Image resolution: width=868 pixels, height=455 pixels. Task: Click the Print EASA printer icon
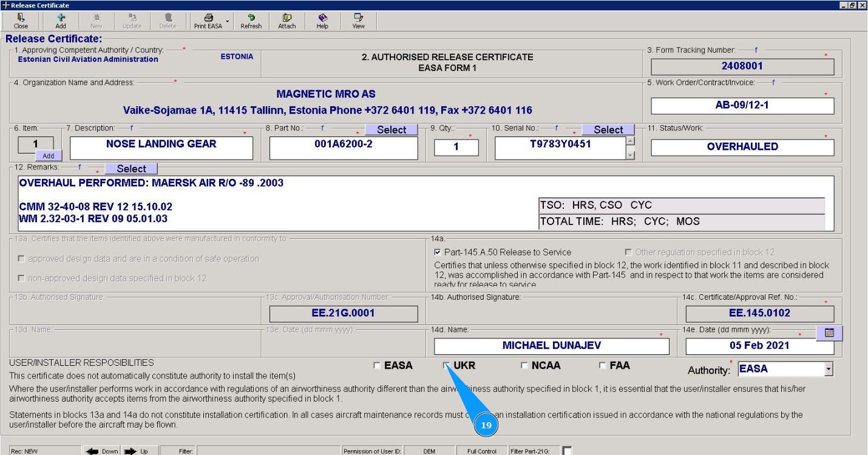[x=208, y=18]
